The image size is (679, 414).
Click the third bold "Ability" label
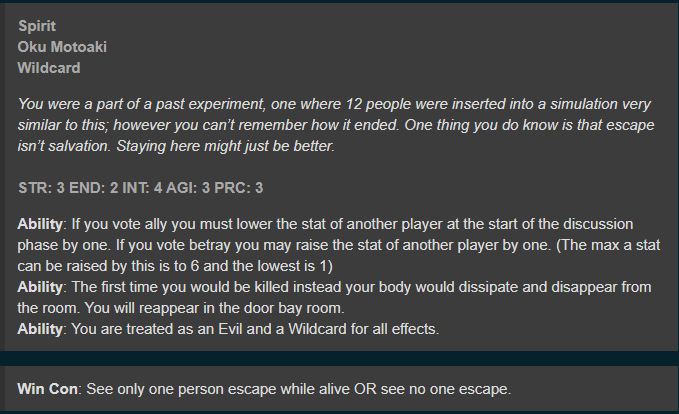[x=42, y=331]
